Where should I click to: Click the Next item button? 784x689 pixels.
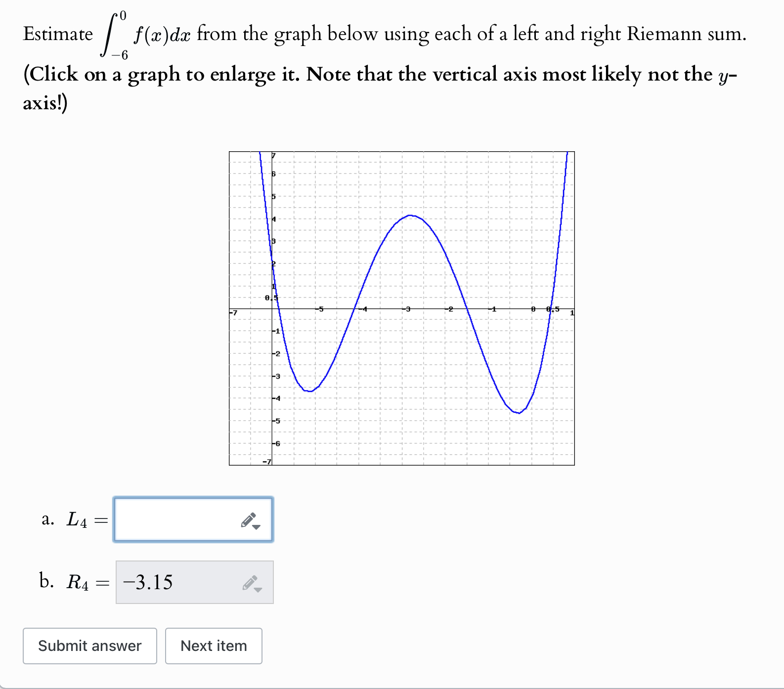(x=213, y=646)
